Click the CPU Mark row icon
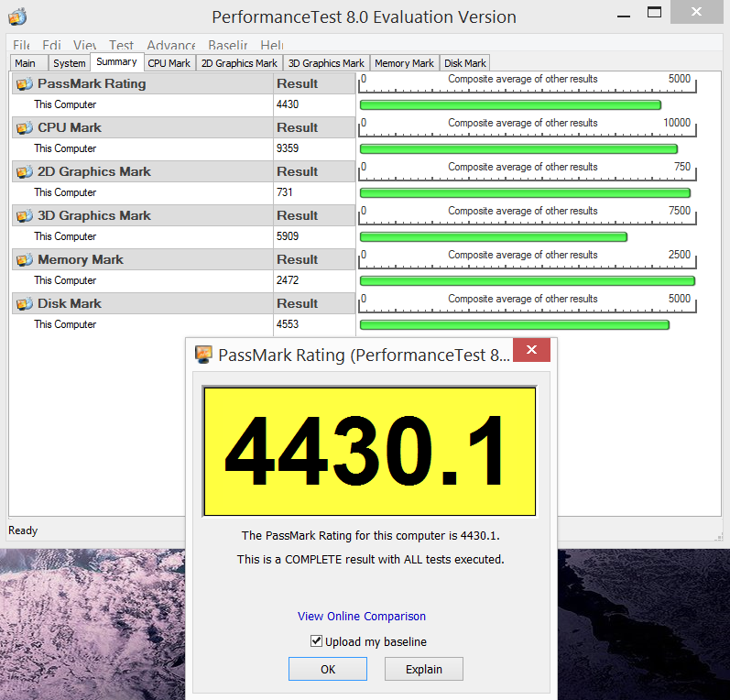Screen dimensions: 730x700 [24, 127]
